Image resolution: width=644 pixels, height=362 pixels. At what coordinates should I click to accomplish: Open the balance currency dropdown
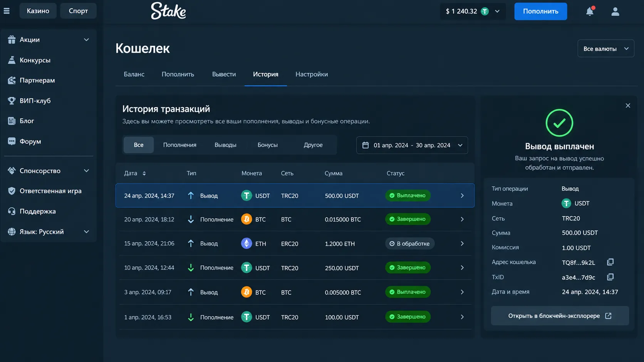497,11
